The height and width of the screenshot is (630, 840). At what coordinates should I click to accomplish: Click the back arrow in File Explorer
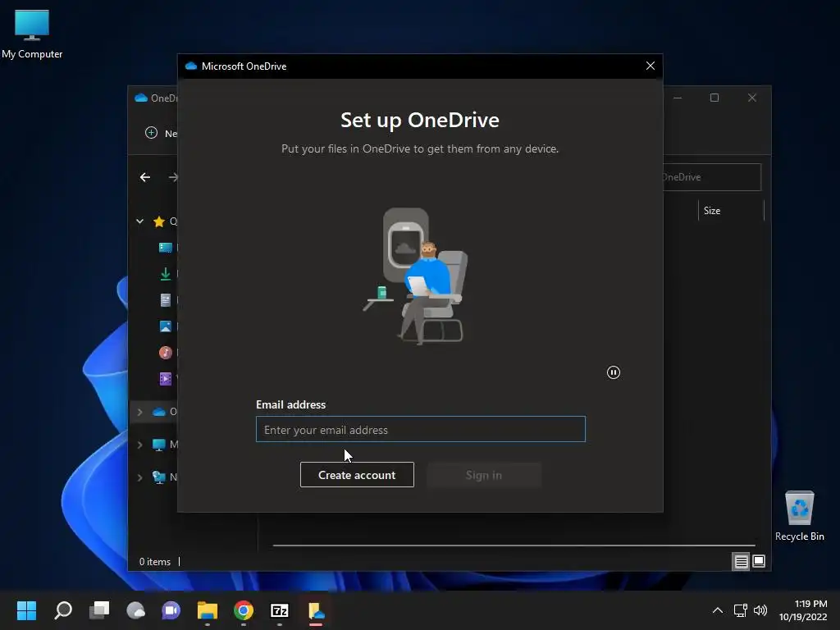(144, 177)
